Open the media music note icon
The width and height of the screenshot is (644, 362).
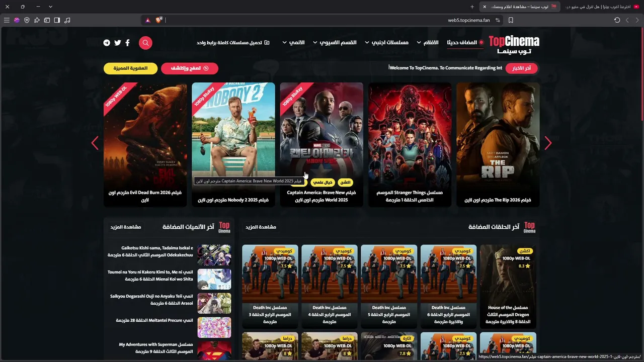[x=67, y=20]
